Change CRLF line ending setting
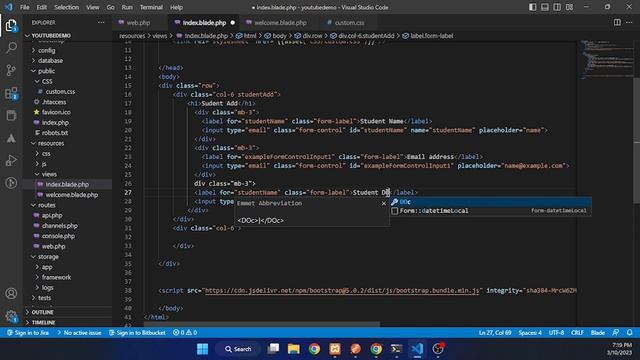Viewport: 640px width, 360px height. point(577,333)
